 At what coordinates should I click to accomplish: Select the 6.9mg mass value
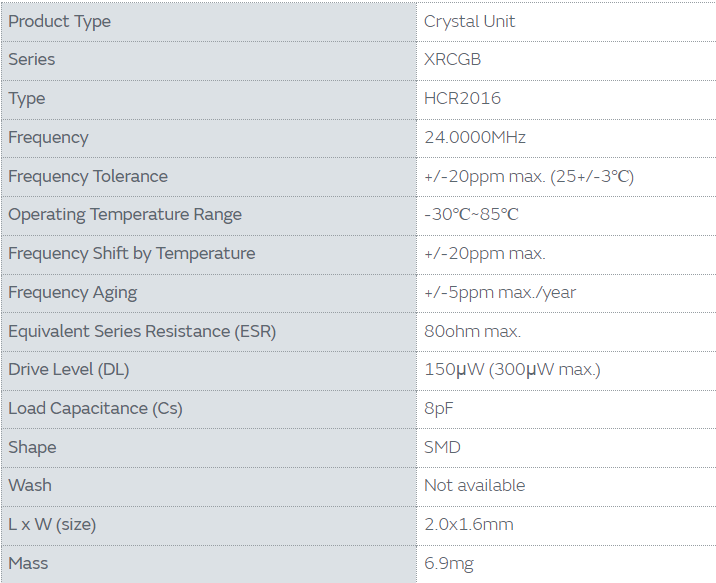[x=448, y=563]
